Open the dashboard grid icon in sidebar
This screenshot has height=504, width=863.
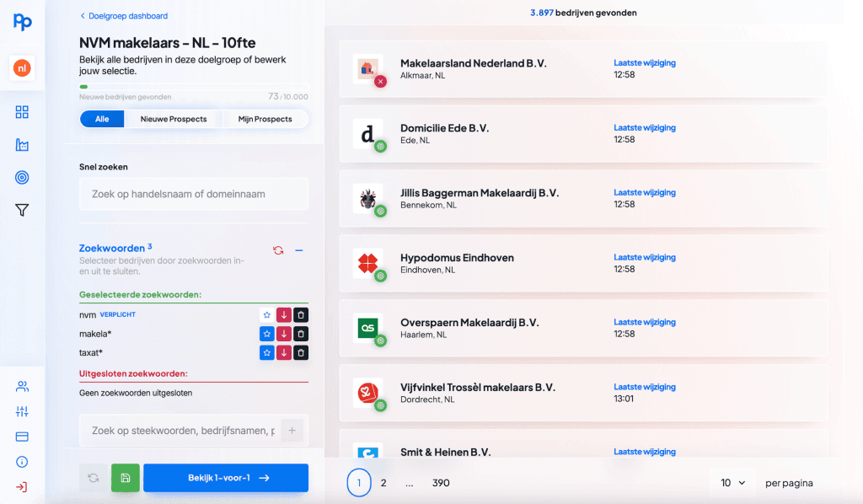click(x=22, y=112)
